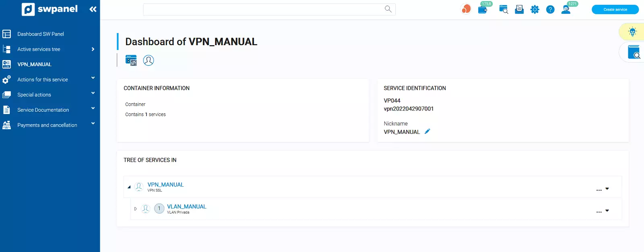Click the lightbulb tips icon

(632, 32)
